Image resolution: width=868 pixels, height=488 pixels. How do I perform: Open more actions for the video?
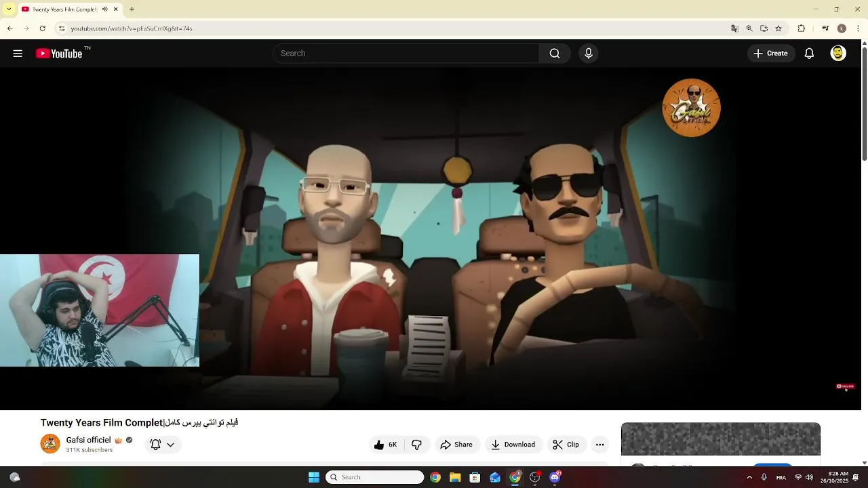pos(599,445)
